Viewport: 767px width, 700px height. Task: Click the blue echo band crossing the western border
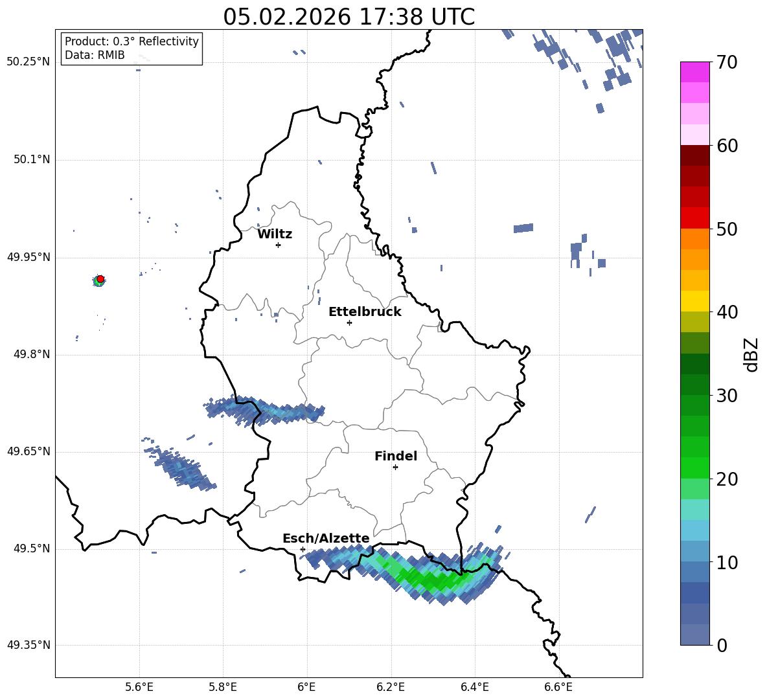pyautogui.click(x=264, y=411)
